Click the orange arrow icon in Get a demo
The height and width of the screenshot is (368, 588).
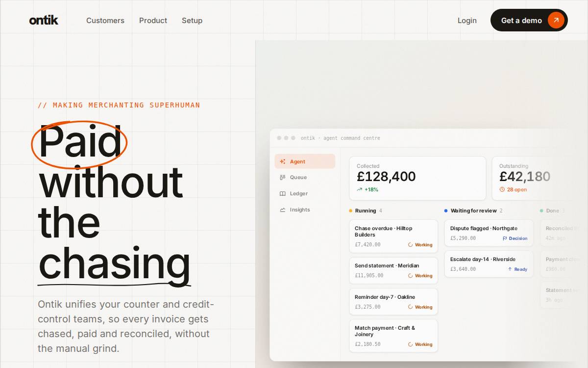coord(556,20)
